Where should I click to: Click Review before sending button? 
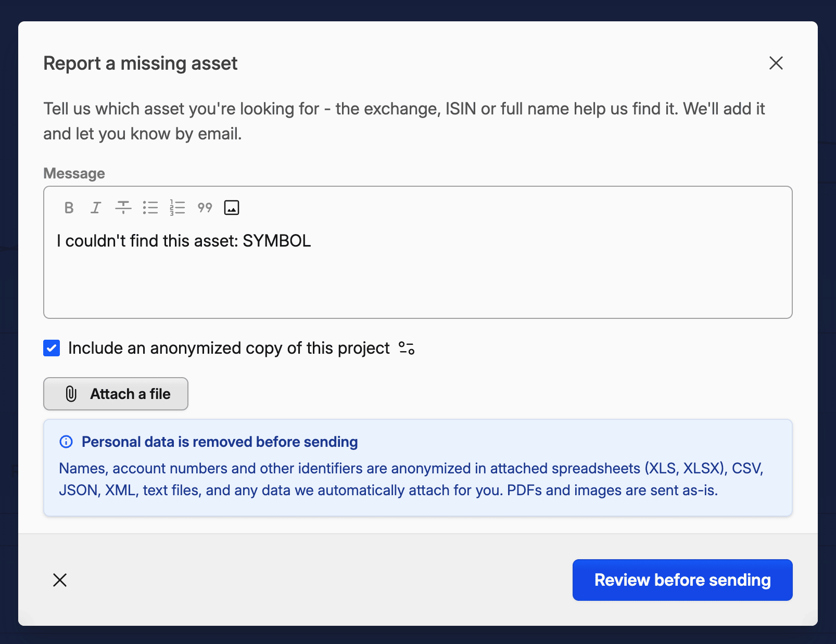click(682, 580)
